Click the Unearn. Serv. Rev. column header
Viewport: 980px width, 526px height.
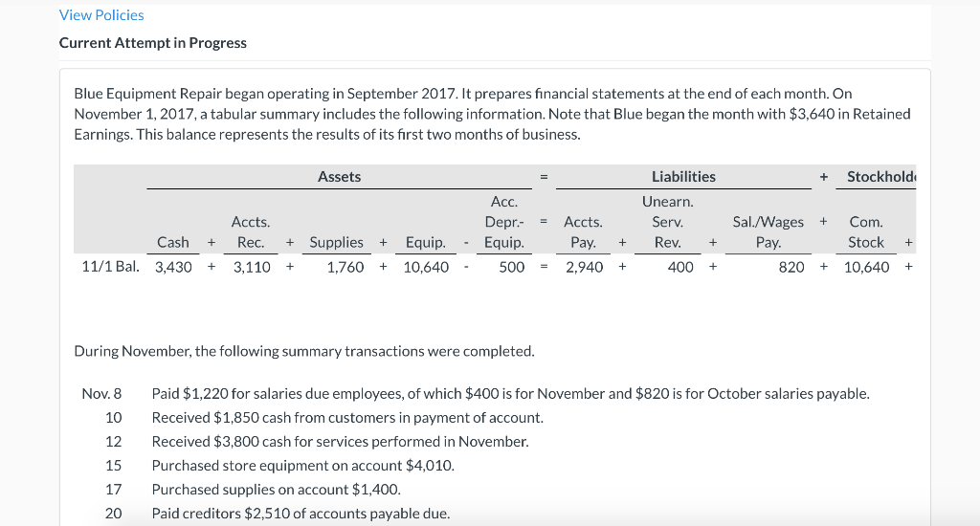tap(668, 222)
